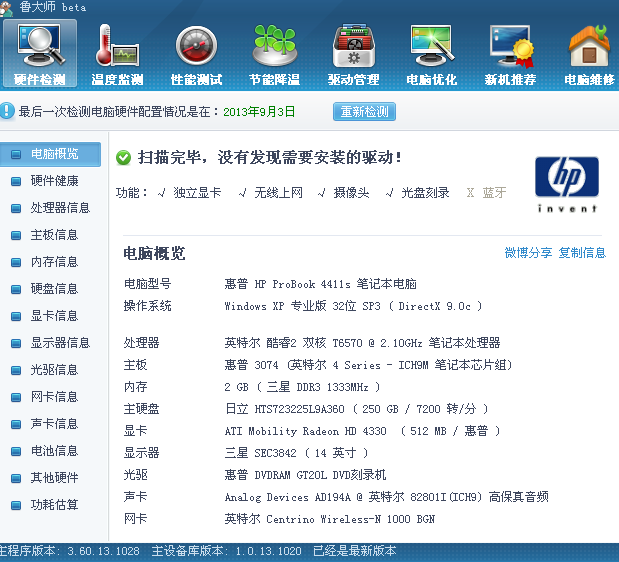Select 电脑概览 in the sidebar
Image resolution: width=619 pixels, height=562 pixels.
(50, 154)
